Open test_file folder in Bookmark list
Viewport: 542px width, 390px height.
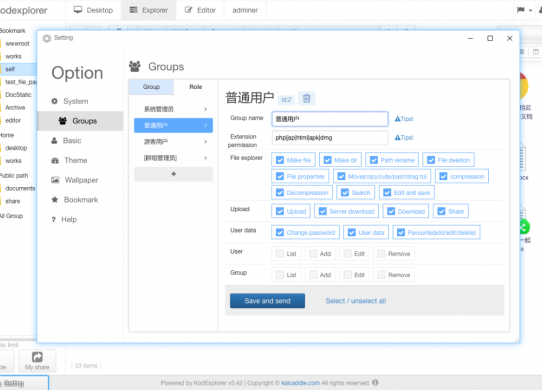(x=20, y=82)
